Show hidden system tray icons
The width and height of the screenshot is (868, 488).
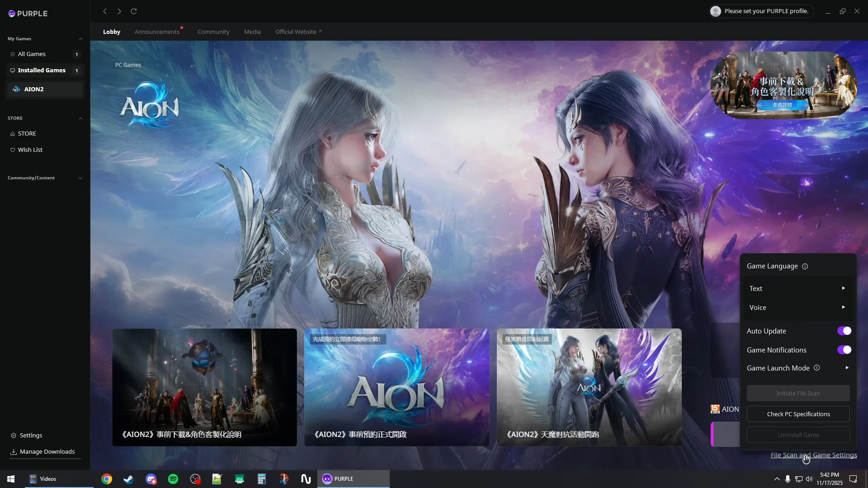tap(777, 479)
